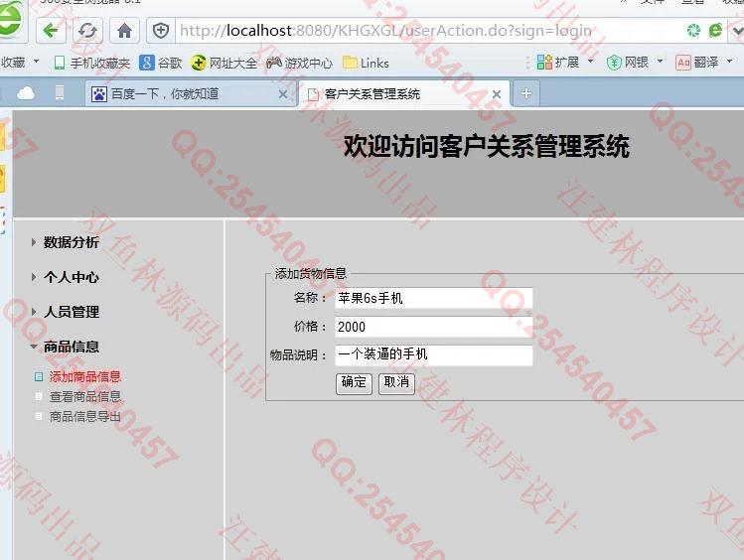Click the address bar URL field
The height and width of the screenshot is (560, 744).
pyautogui.click(x=427, y=31)
